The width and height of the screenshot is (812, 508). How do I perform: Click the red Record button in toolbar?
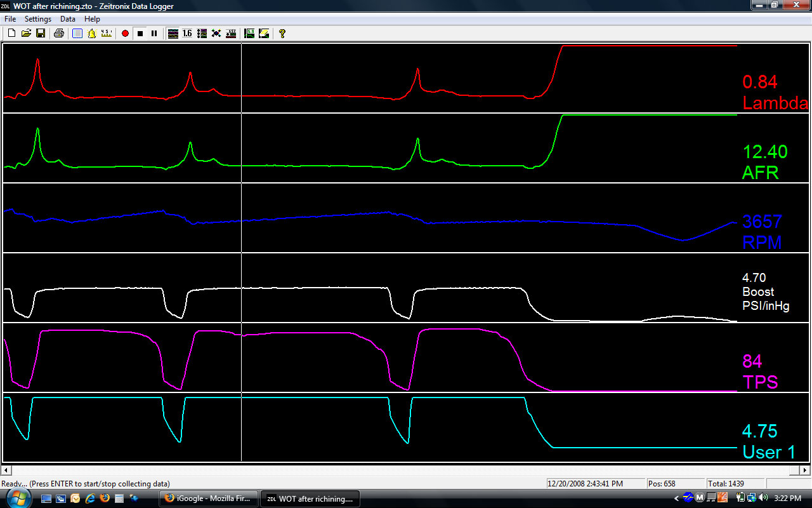[x=125, y=33]
